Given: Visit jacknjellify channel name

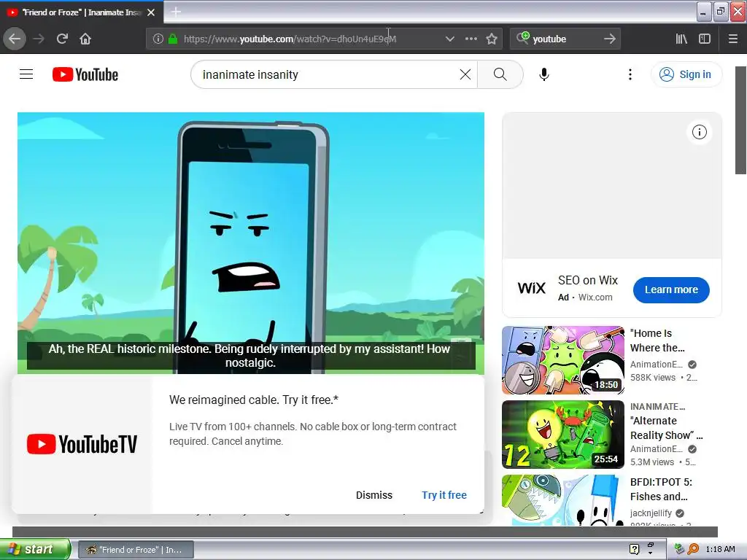Looking at the screenshot, I should coord(651,513).
